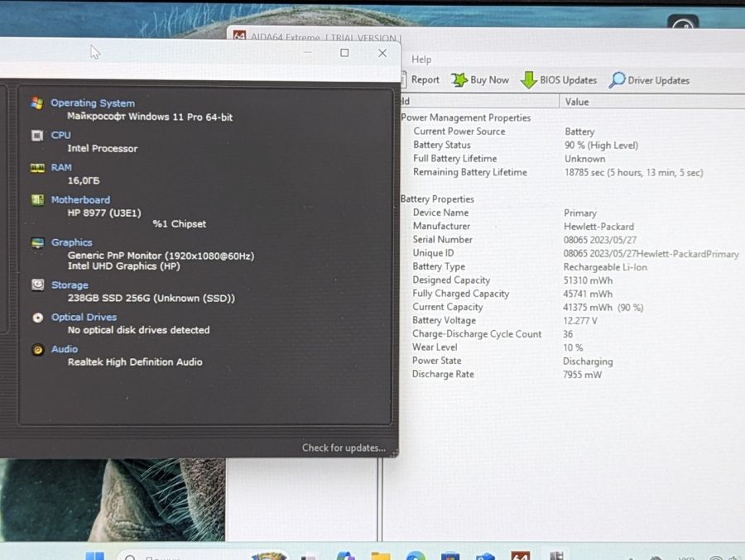
Task: Select the Designed Capacity row
Action: pos(573,280)
